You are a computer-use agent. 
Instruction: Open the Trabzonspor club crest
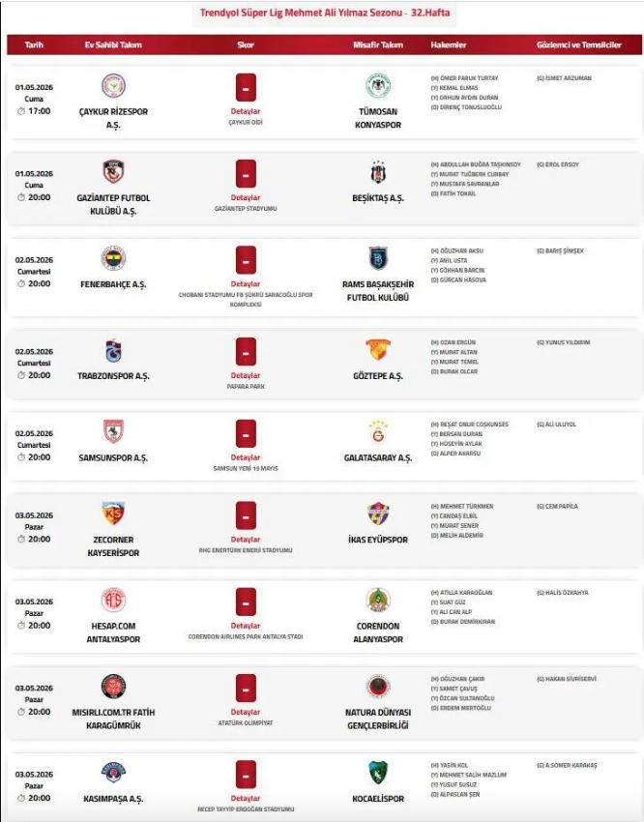pos(113,350)
